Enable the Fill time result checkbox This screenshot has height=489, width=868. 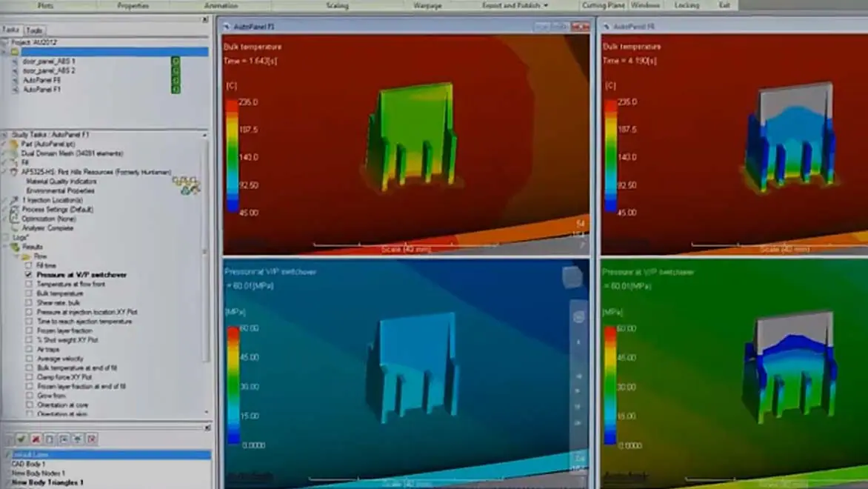pyautogui.click(x=29, y=265)
